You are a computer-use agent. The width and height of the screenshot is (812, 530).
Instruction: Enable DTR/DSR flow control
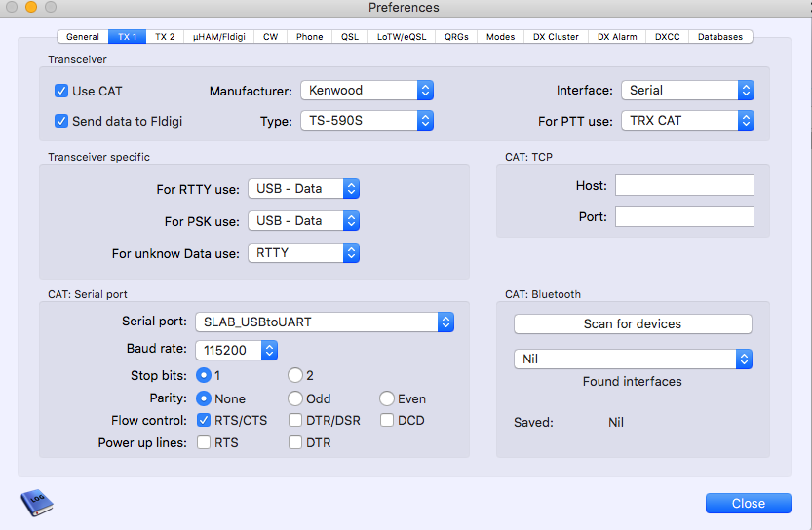[x=295, y=420]
